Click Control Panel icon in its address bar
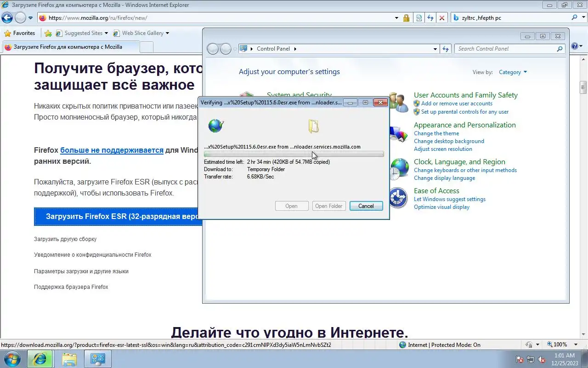 [243, 48]
